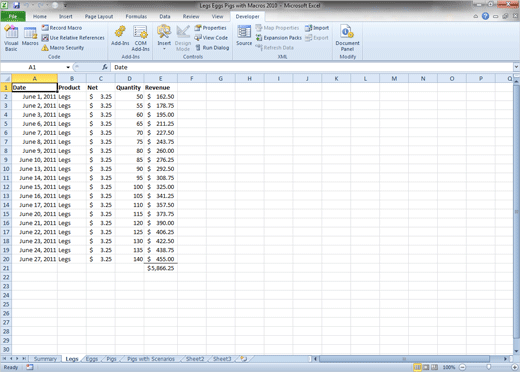Click the macro recording status bar icon
520x372 pixels.
[30, 367]
